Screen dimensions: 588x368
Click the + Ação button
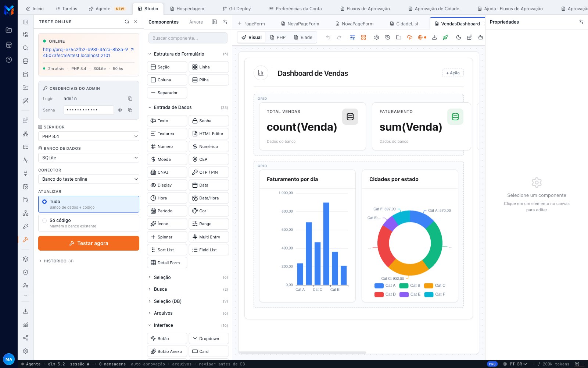point(453,73)
